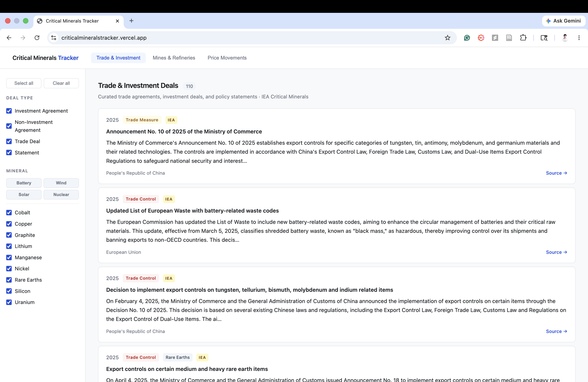Switch to the Trade & Investment tab
Viewport: 588px width, 382px height.
coord(118,58)
